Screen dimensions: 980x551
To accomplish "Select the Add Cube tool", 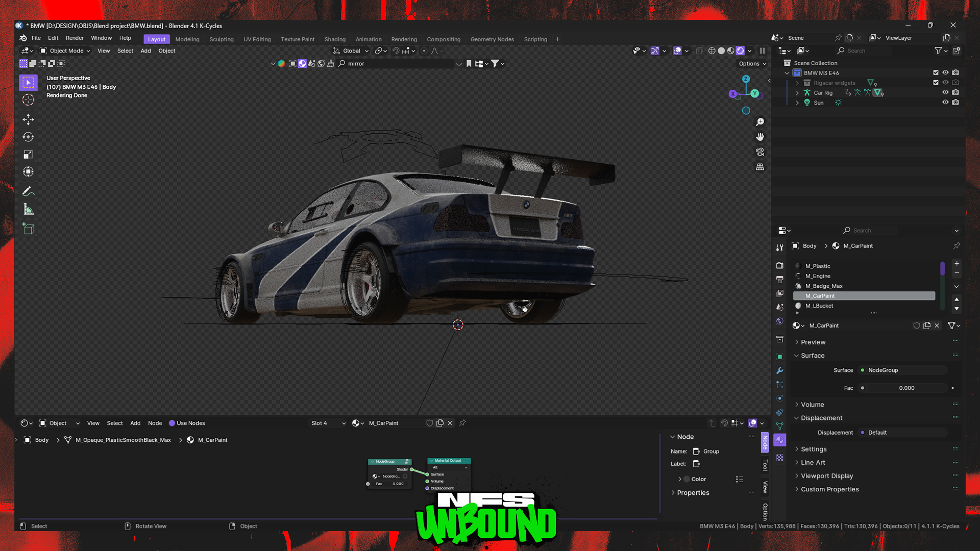I will click(x=28, y=229).
